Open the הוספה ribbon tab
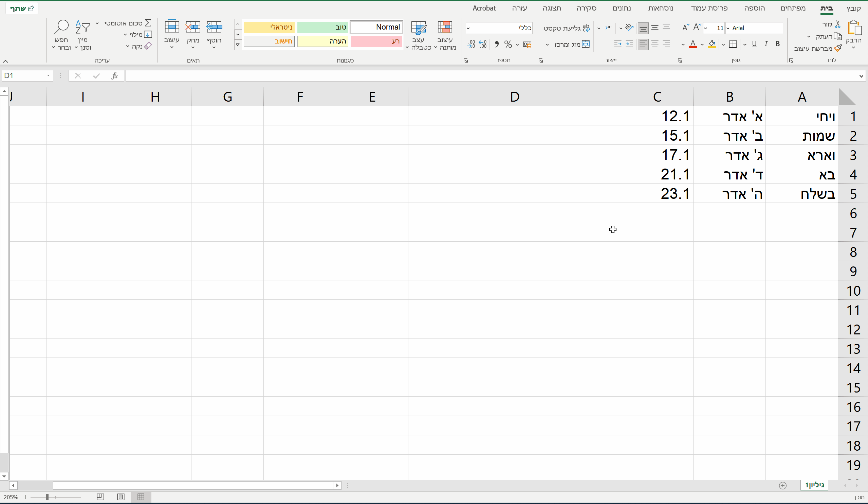The width and height of the screenshot is (868, 504). (754, 8)
